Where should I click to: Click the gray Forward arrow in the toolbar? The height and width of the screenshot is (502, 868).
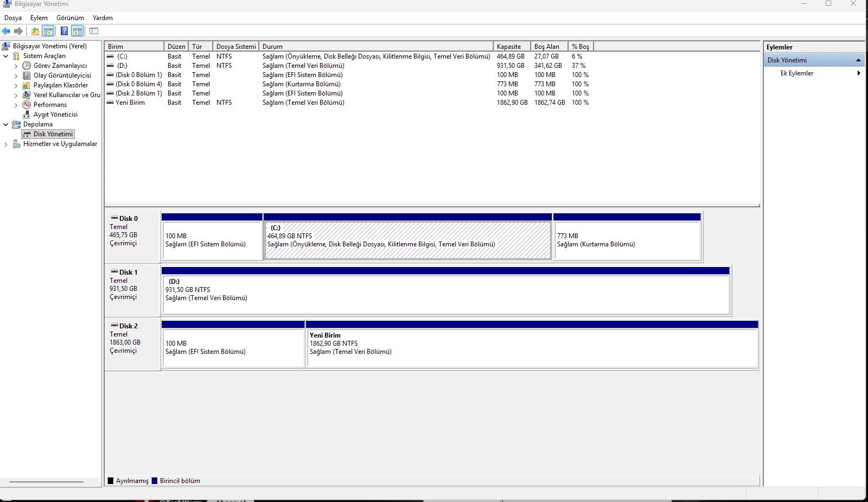pos(18,31)
